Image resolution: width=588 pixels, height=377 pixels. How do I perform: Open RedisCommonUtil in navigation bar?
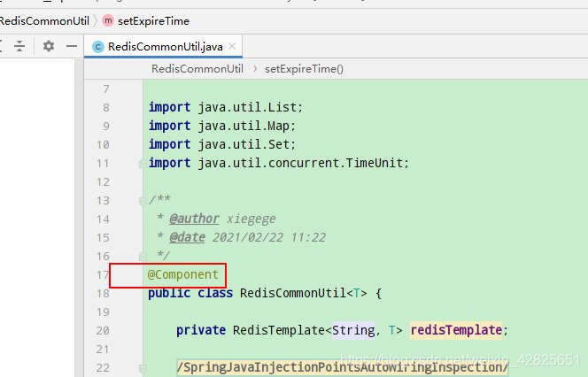coord(44,21)
